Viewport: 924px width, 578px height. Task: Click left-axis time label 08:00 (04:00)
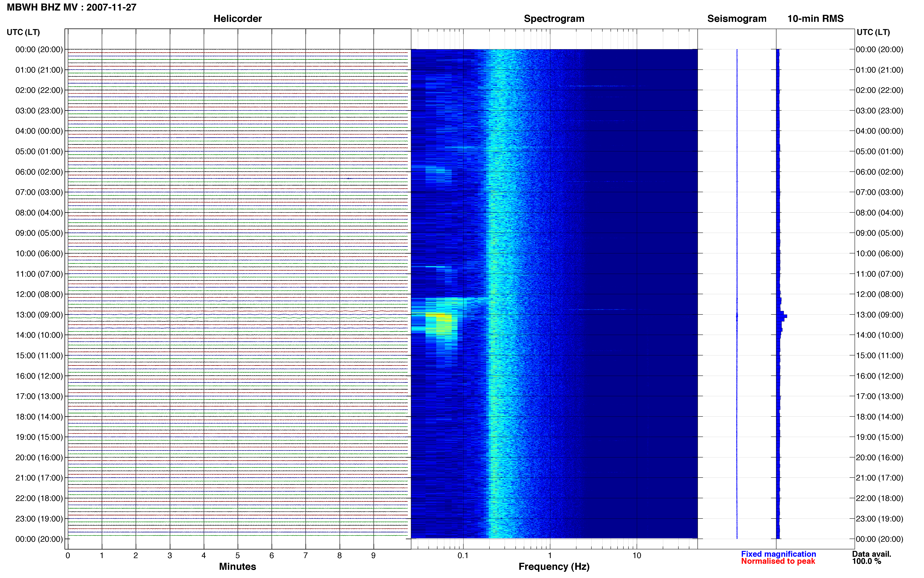coord(39,213)
